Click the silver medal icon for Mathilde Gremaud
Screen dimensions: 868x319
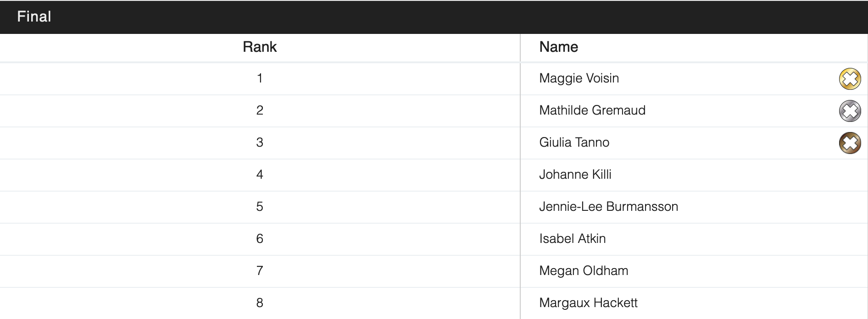coord(850,111)
